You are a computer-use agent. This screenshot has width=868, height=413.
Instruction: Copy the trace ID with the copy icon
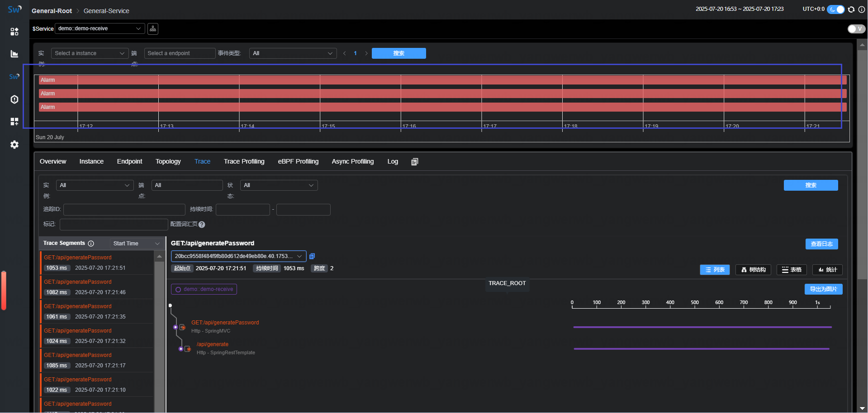coord(312,256)
